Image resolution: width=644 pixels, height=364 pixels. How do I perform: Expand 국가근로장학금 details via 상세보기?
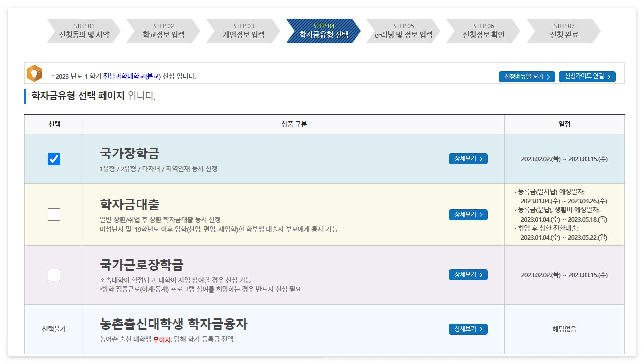point(468,275)
